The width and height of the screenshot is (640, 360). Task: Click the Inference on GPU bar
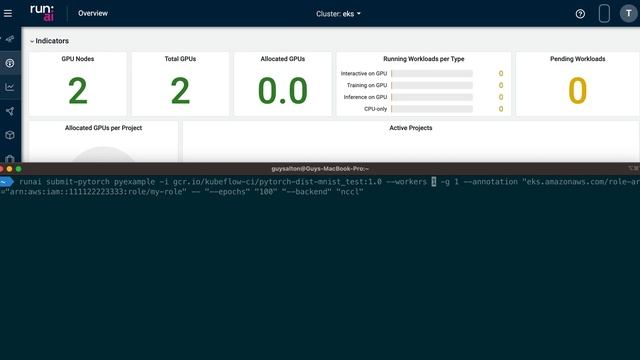coord(432,97)
